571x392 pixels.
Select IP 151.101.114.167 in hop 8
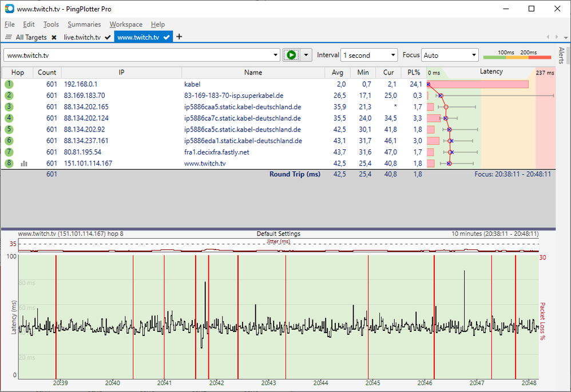pos(88,163)
